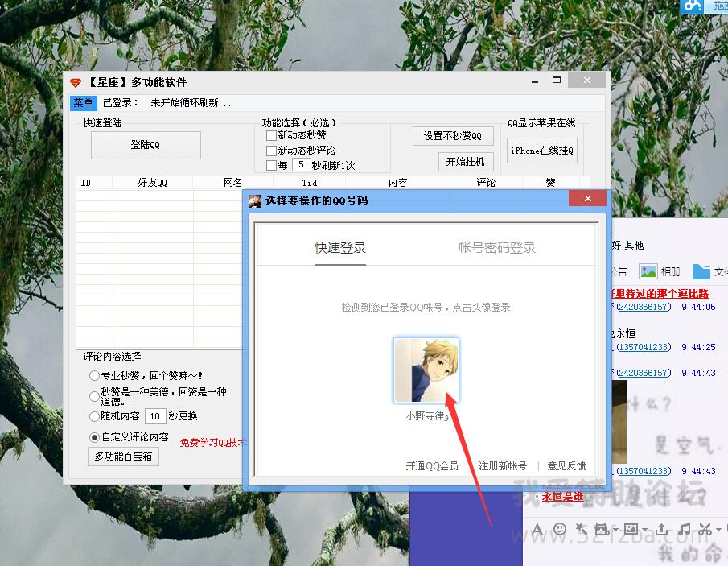Click the 小野寺律 avatar to log in
This screenshot has height=566, width=728.
pos(426,370)
